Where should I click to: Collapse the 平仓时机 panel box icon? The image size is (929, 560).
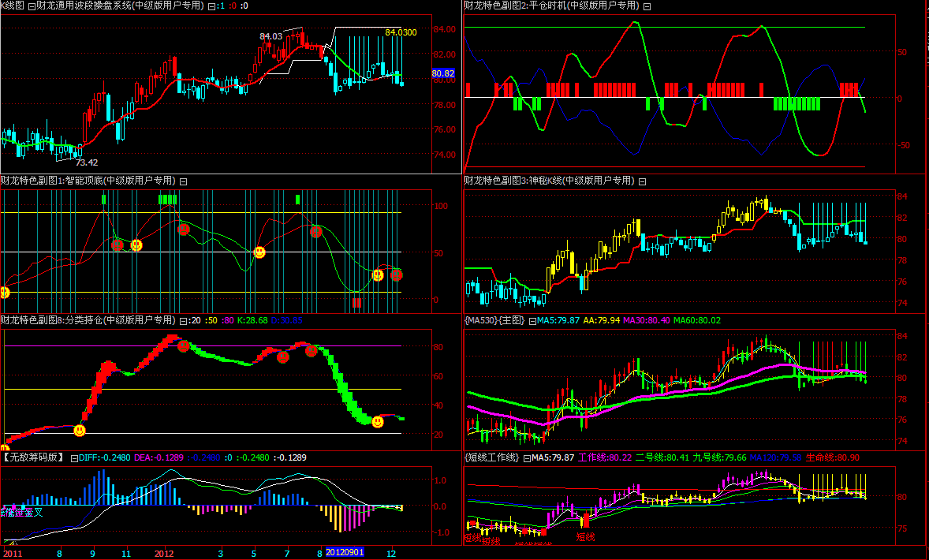click(647, 6)
